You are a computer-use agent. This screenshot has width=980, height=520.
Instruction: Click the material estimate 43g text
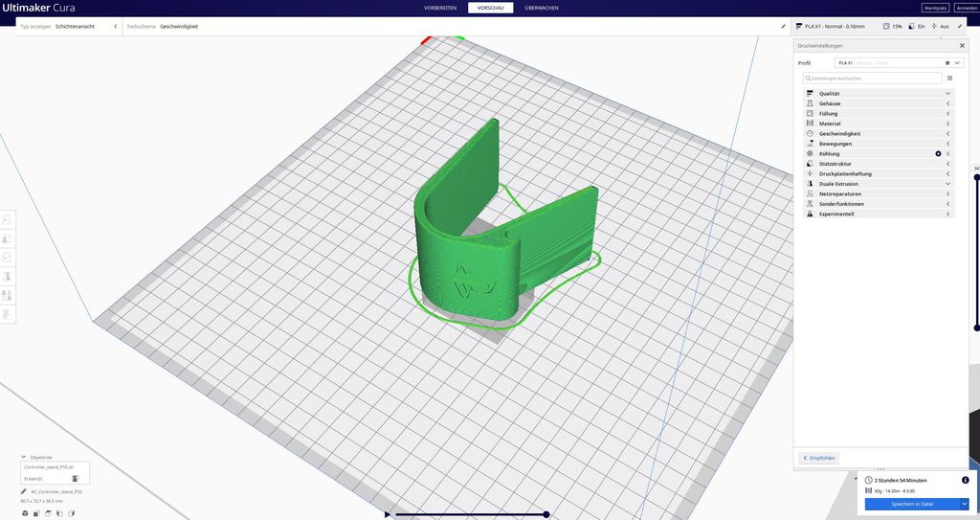894,490
